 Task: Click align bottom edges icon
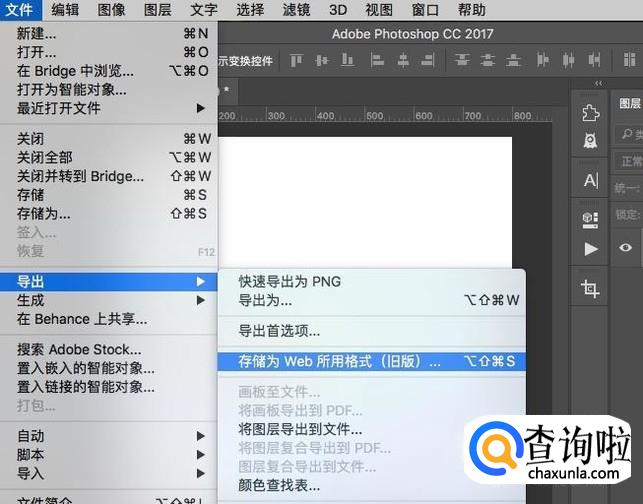pos(348,61)
